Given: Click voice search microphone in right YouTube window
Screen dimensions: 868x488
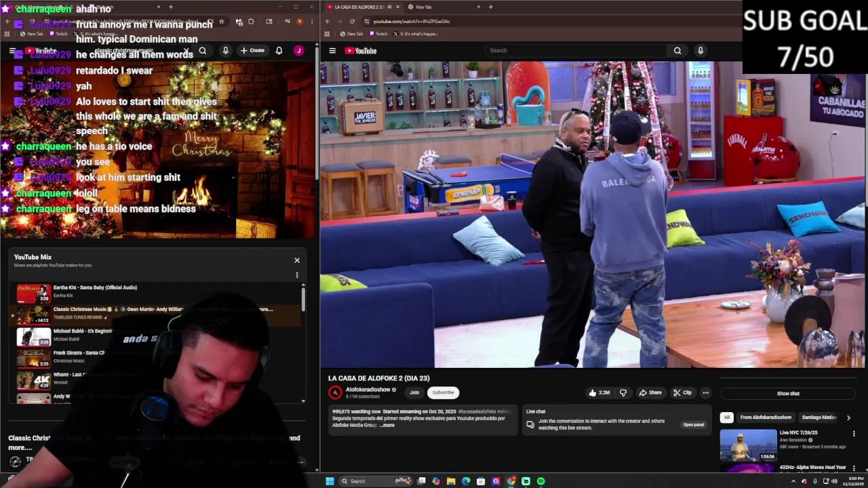Looking at the screenshot, I should pos(701,50).
